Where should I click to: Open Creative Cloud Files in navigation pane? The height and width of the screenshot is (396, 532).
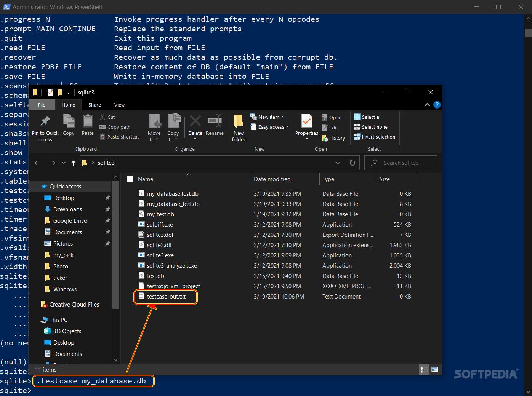pos(71,305)
